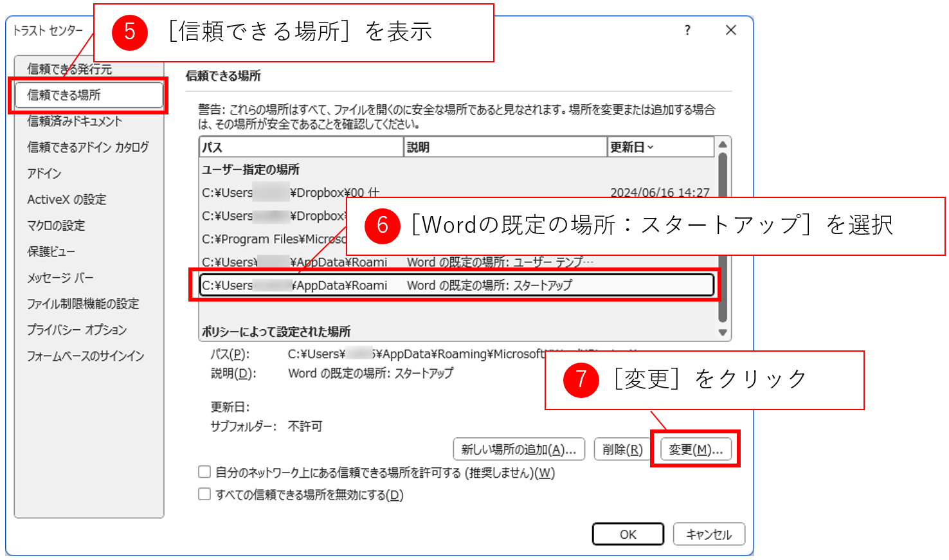Click 新しい場所の追加 button
This screenshot has height=560, width=949.
tap(518, 449)
